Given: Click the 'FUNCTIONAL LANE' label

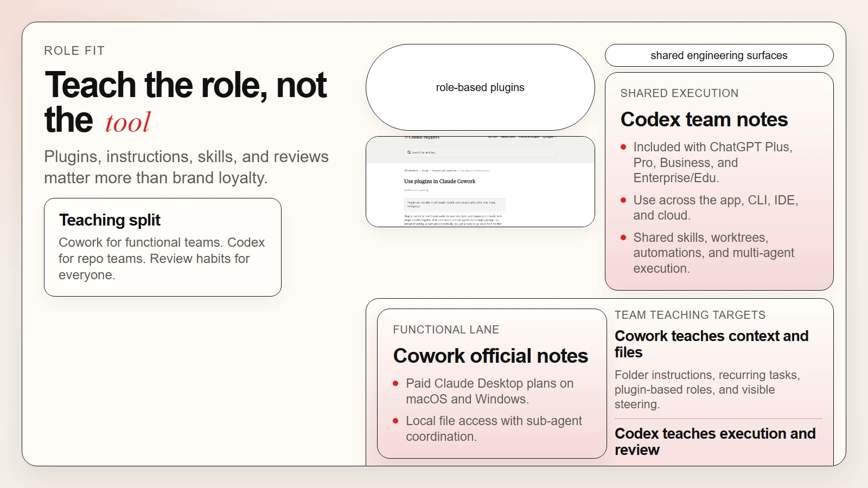Looking at the screenshot, I should tap(446, 330).
